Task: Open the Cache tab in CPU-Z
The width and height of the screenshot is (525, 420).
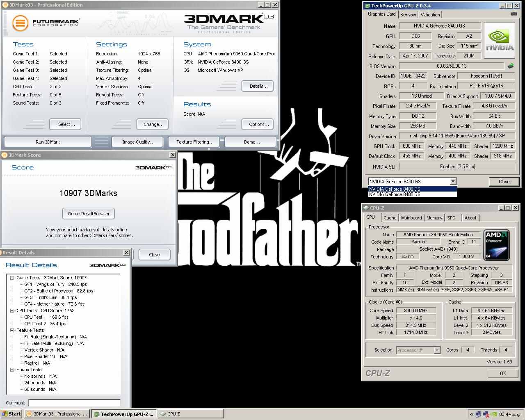Action: click(390, 218)
